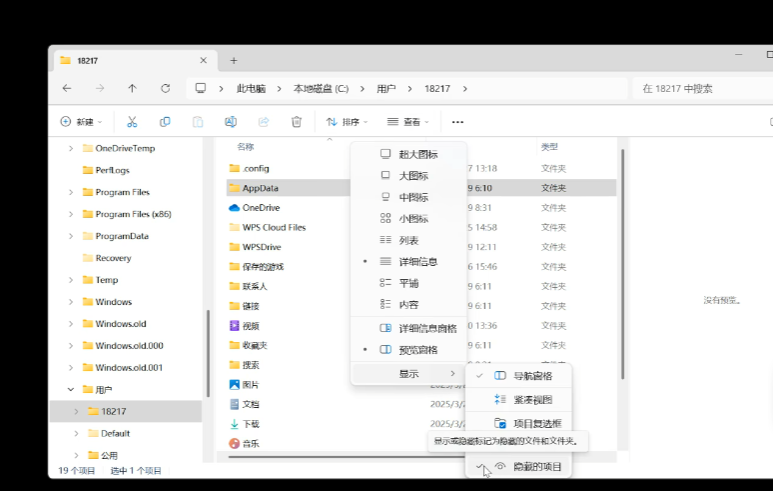Toggle 紧凑视图 option
Image resolution: width=773 pixels, height=491 pixels.
pos(519,400)
